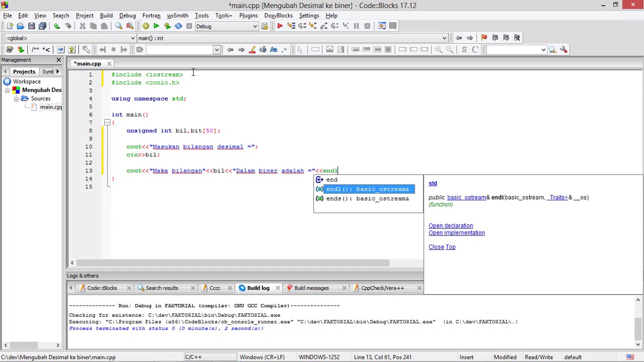
Task: Click the Rebuild icon
Action: coord(178,26)
